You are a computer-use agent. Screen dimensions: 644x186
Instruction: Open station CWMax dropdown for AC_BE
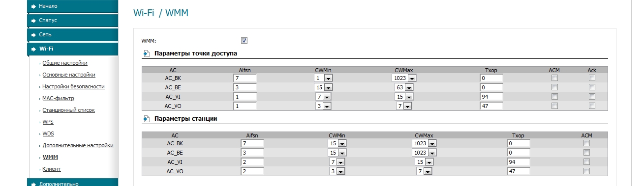[x=425, y=153]
